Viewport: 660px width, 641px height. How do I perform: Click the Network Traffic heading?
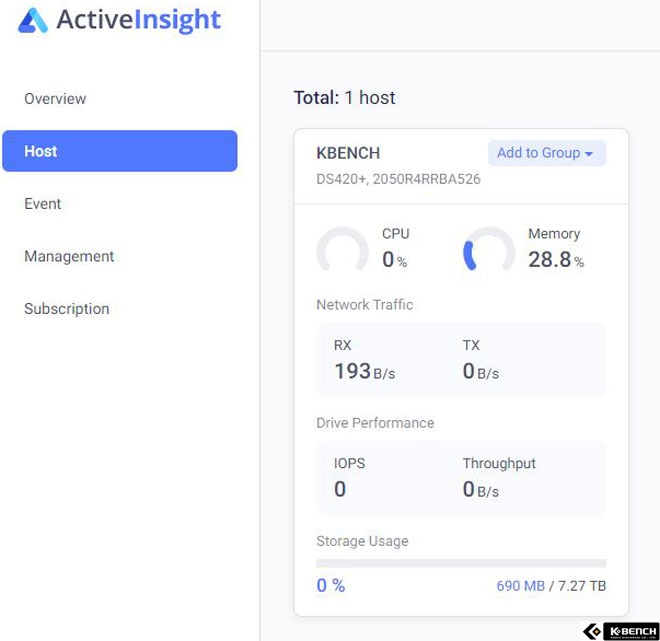(365, 305)
